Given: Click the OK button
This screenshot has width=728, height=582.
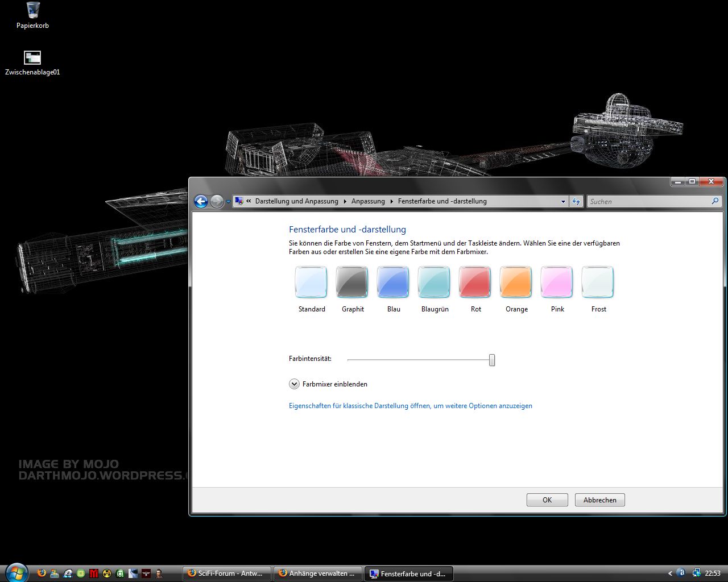Looking at the screenshot, I should click(x=547, y=500).
